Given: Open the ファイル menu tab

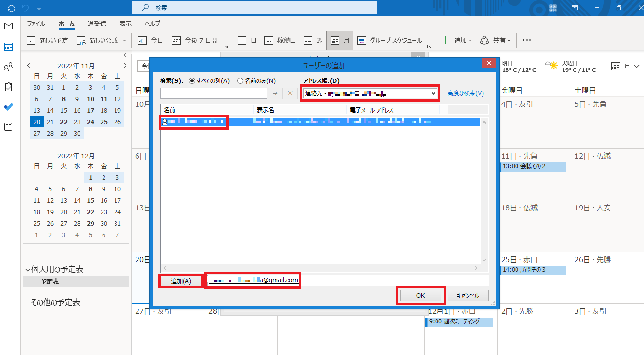Looking at the screenshot, I should pos(36,23).
